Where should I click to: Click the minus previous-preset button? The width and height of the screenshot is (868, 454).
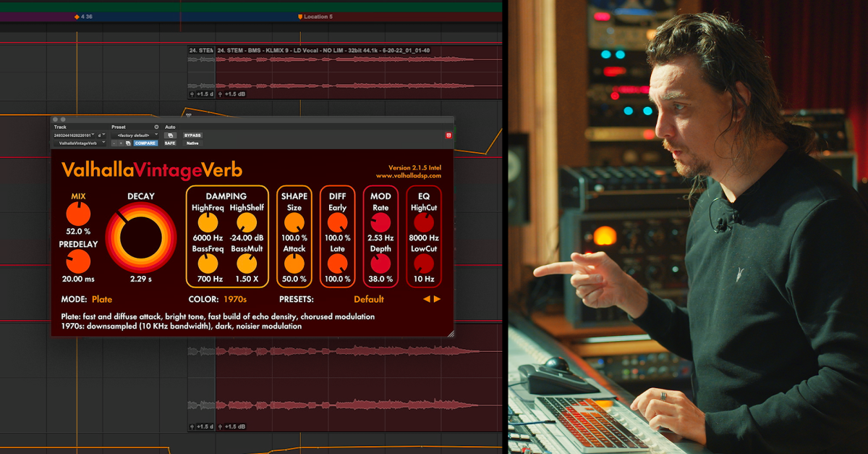(x=114, y=143)
